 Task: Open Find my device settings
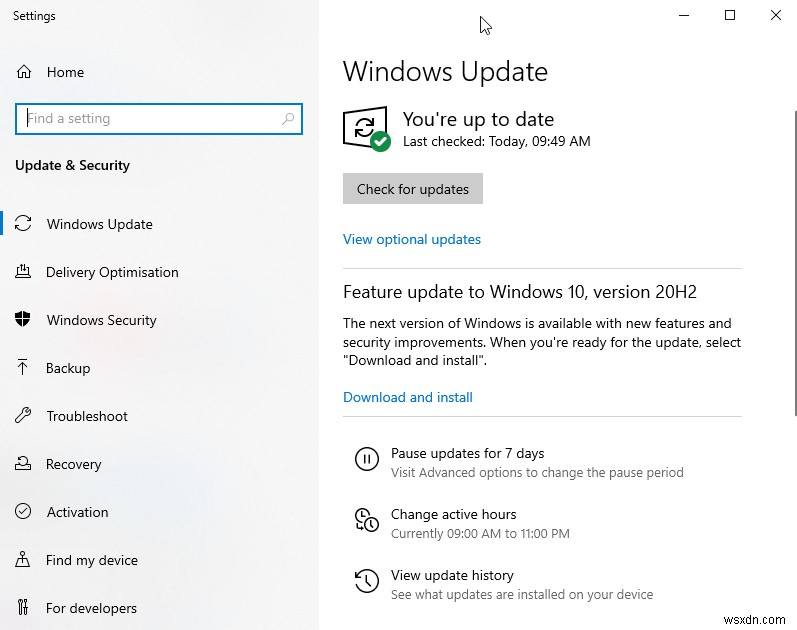pyautogui.click(x=91, y=560)
